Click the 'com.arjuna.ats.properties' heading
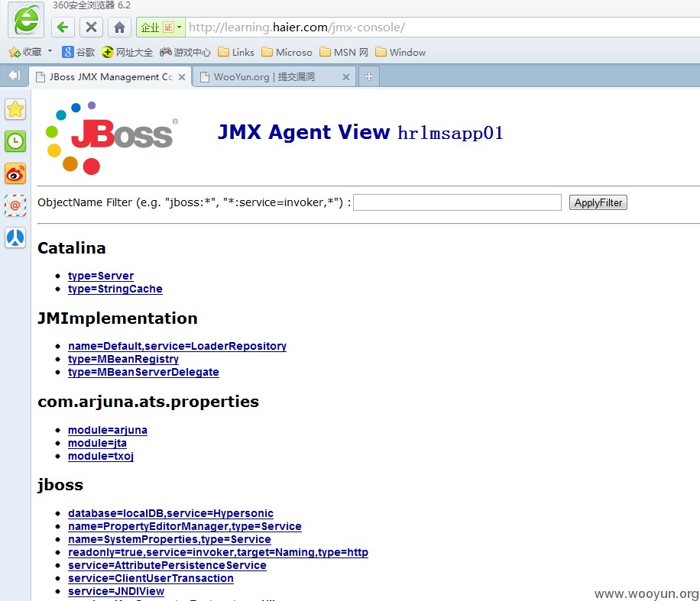700x601 pixels. click(148, 402)
